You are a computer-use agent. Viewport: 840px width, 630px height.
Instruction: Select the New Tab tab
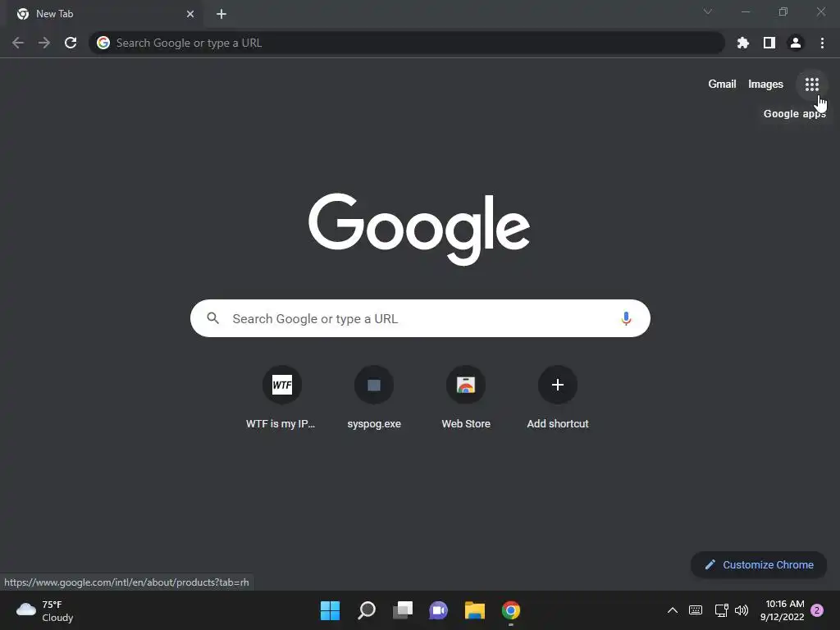[104, 14]
